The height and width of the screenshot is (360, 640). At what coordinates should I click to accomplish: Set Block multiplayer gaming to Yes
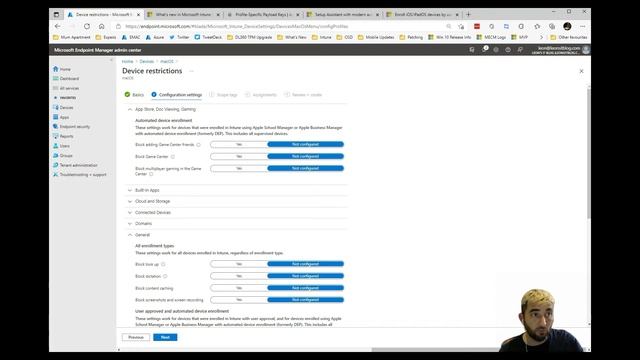pyautogui.click(x=239, y=168)
